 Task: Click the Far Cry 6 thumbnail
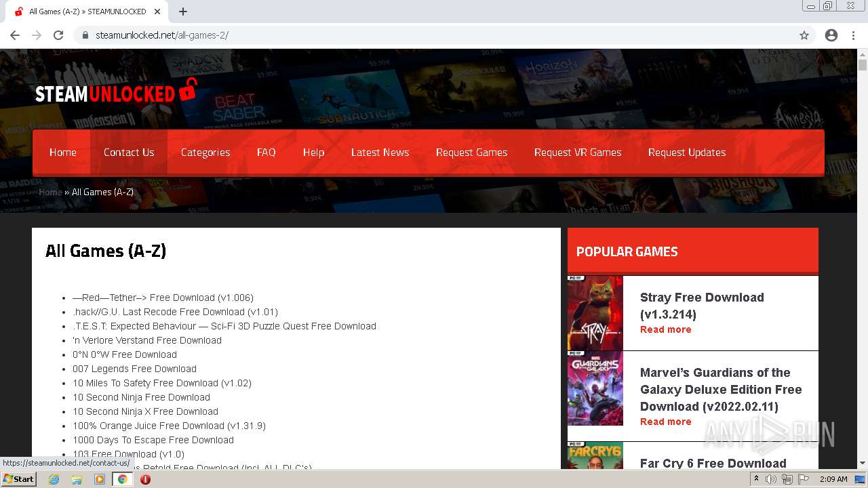(595, 455)
